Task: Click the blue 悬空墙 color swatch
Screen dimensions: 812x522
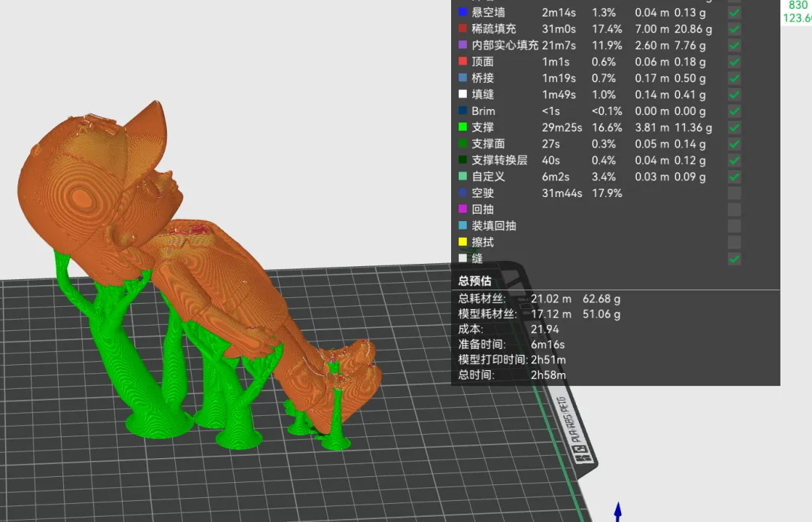Action: 462,12
